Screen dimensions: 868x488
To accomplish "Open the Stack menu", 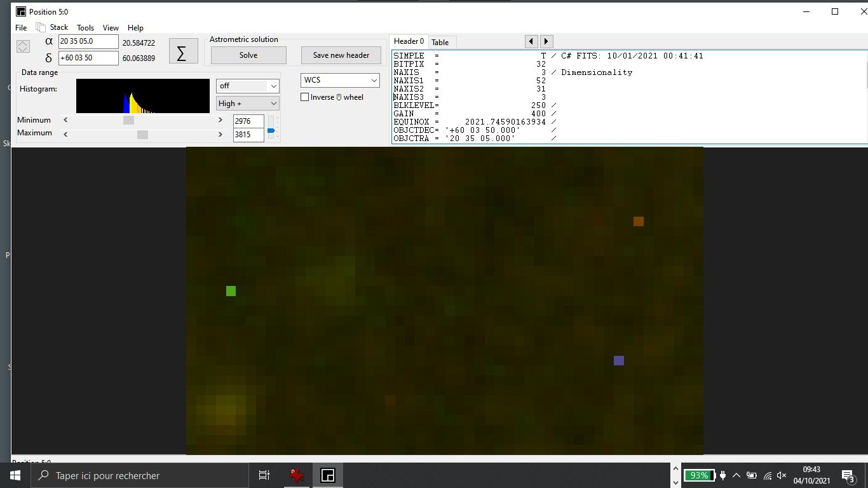I will (59, 28).
